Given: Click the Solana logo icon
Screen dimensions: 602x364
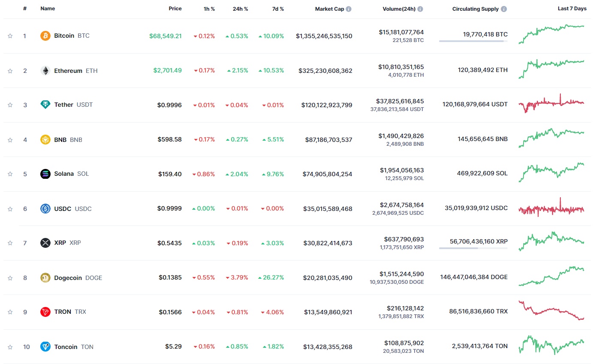Looking at the screenshot, I should pos(45,174).
